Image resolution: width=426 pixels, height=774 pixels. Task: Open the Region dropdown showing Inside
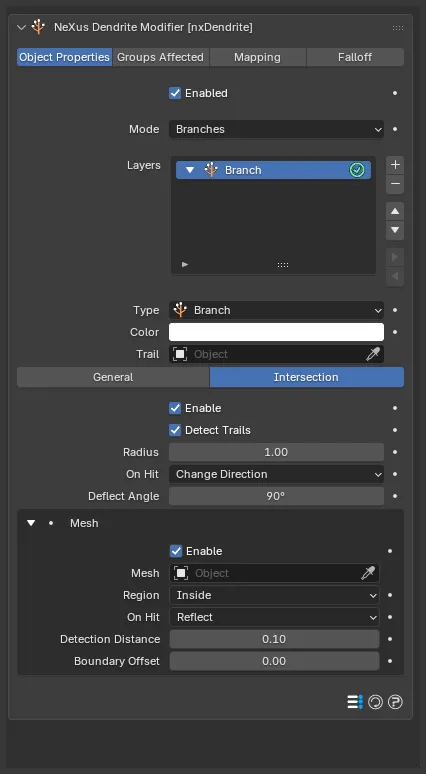(274, 595)
